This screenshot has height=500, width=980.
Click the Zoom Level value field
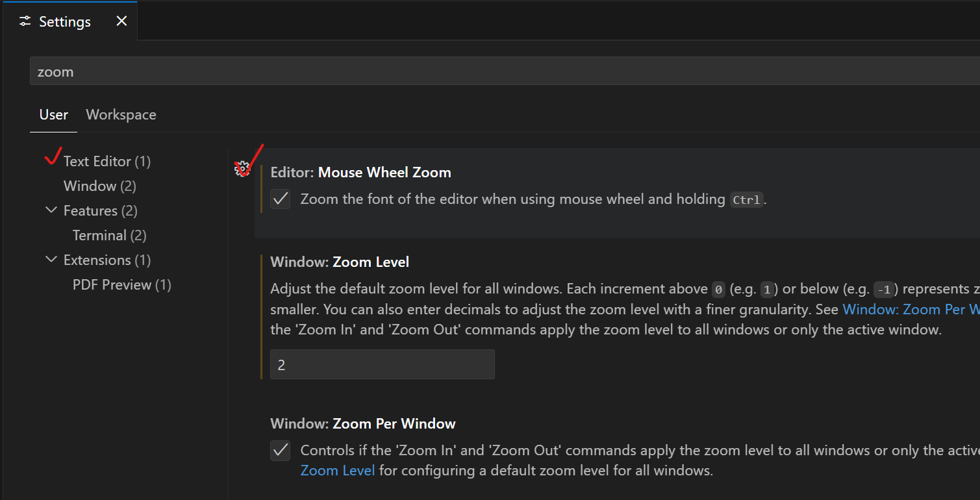pyautogui.click(x=383, y=364)
